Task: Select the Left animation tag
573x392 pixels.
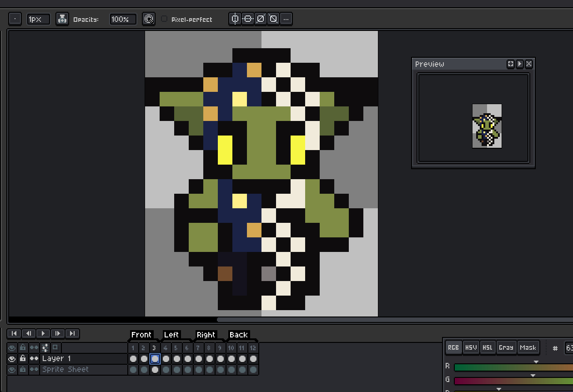Action: click(171, 335)
